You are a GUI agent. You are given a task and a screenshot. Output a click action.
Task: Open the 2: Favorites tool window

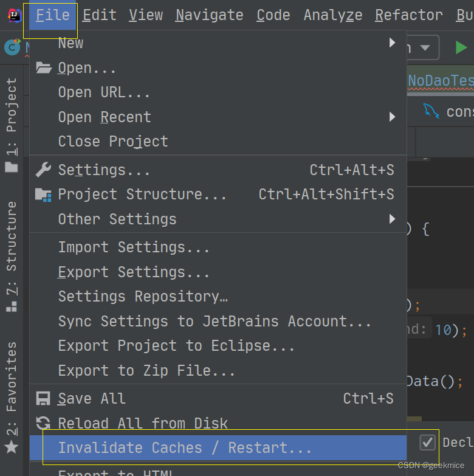pos(12,397)
